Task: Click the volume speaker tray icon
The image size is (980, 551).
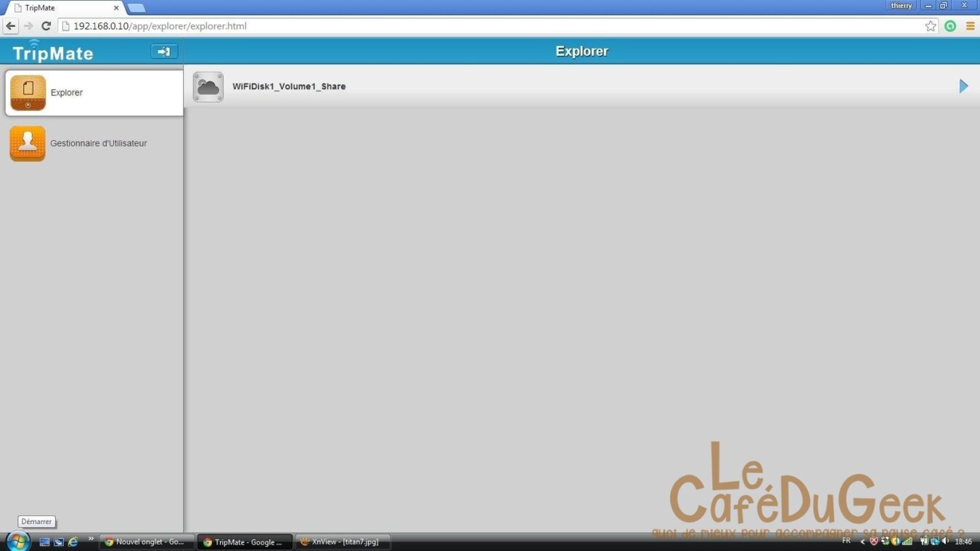Action: pos(946,541)
